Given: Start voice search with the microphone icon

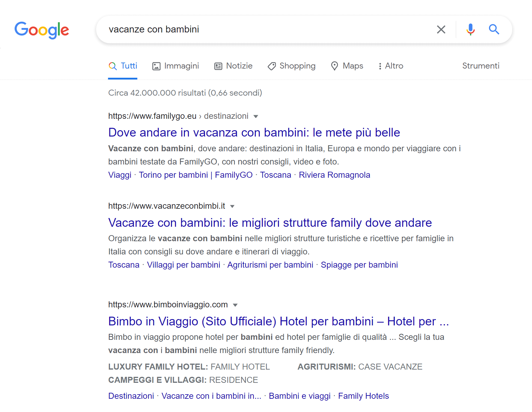Looking at the screenshot, I should [x=470, y=29].
